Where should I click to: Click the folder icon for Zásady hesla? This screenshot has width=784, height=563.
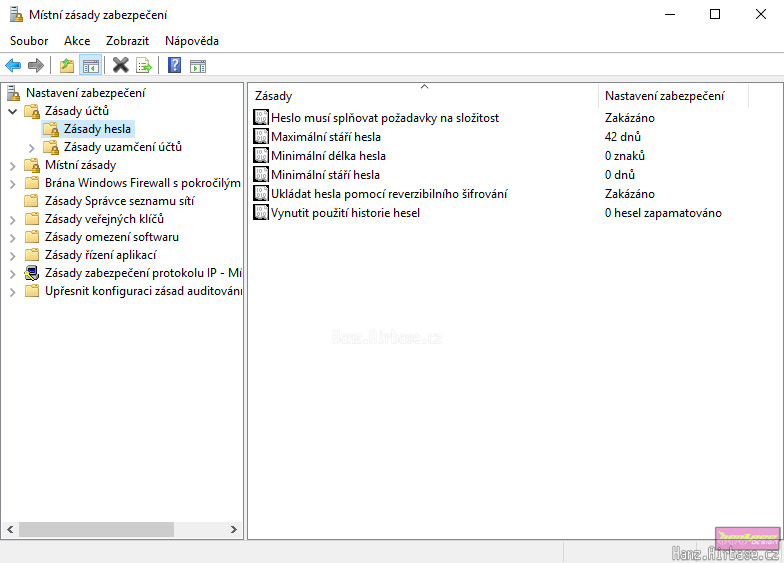(51, 129)
